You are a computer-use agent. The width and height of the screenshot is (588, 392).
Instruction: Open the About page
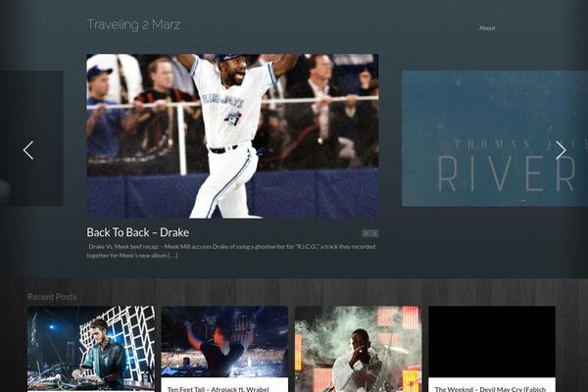point(487,27)
